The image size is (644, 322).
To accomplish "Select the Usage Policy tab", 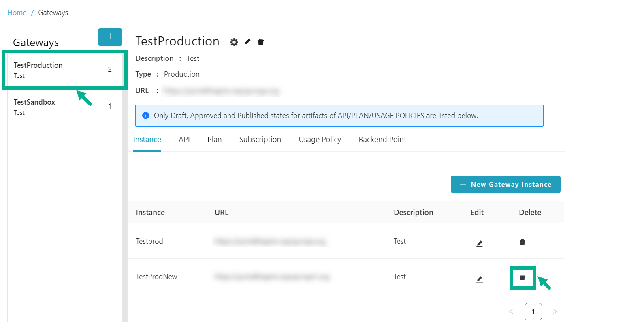I will (x=320, y=140).
